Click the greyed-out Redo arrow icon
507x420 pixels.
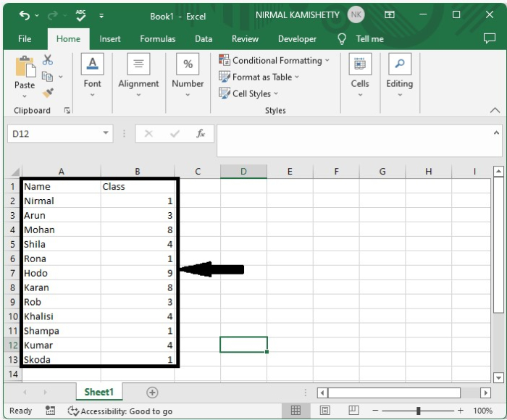53,15
